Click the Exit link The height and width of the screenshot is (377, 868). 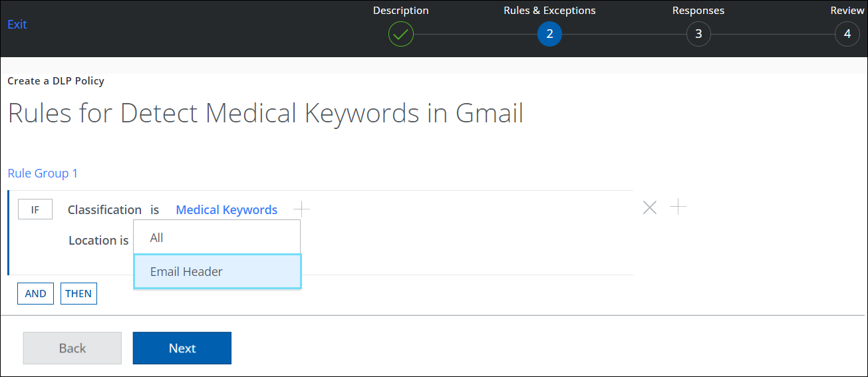click(17, 25)
